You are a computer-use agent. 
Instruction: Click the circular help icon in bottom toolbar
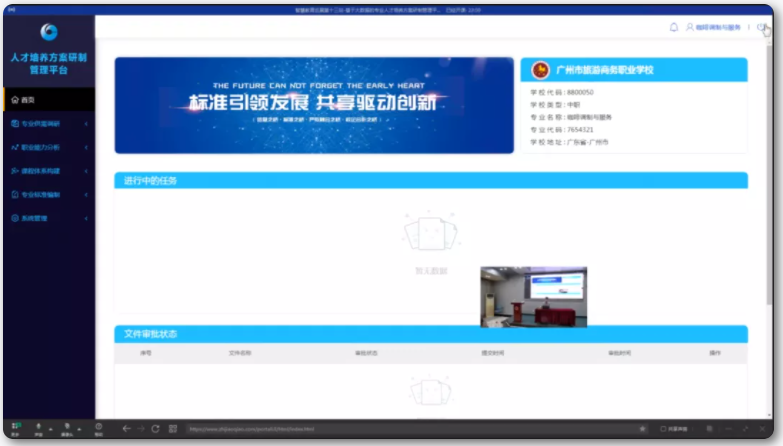coord(99,426)
